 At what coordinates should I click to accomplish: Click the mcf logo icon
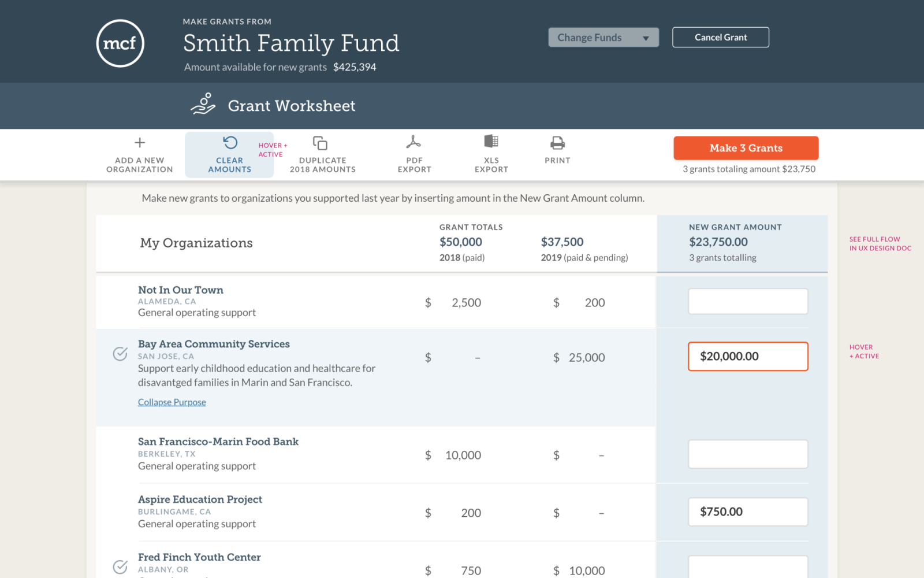coord(120,43)
